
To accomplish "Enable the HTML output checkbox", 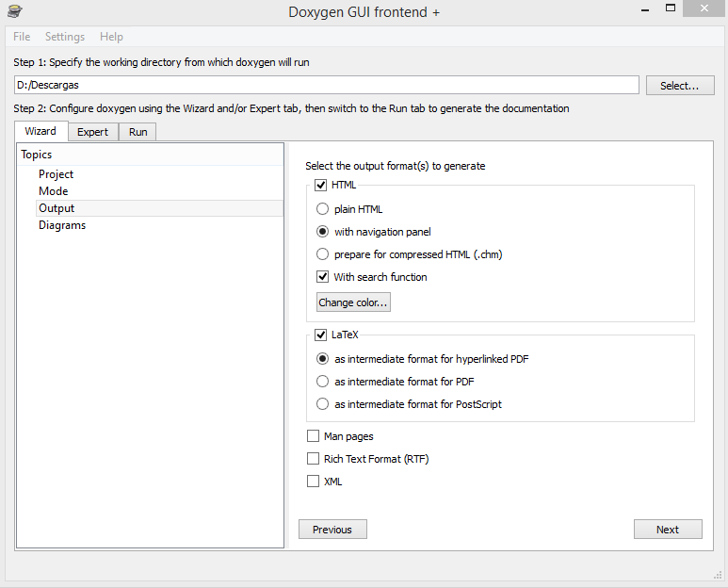I will tap(321, 186).
